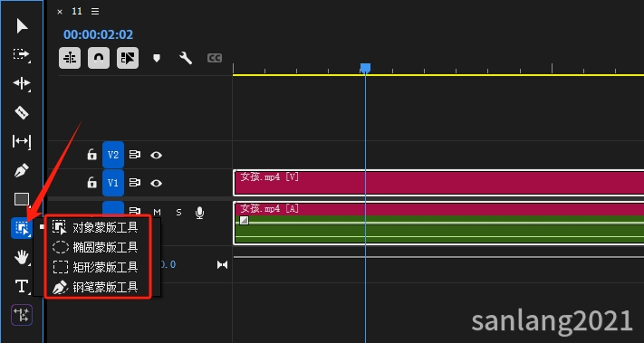The width and height of the screenshot is (644, 343).
Task: Select the Type tool
Action: coord(22,286)
